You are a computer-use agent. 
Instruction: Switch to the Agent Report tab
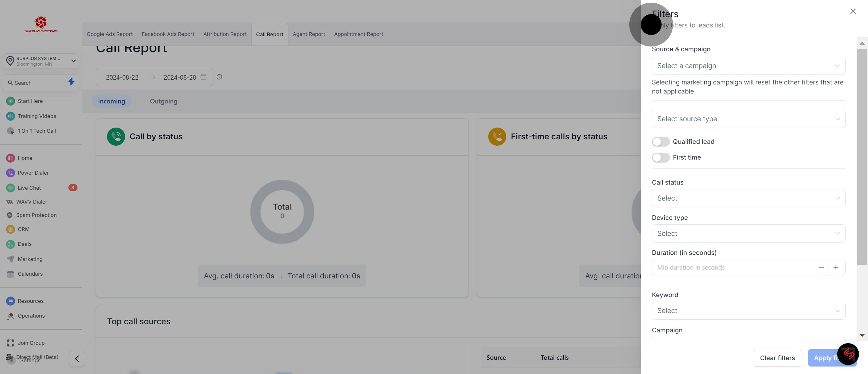[309, 34]
